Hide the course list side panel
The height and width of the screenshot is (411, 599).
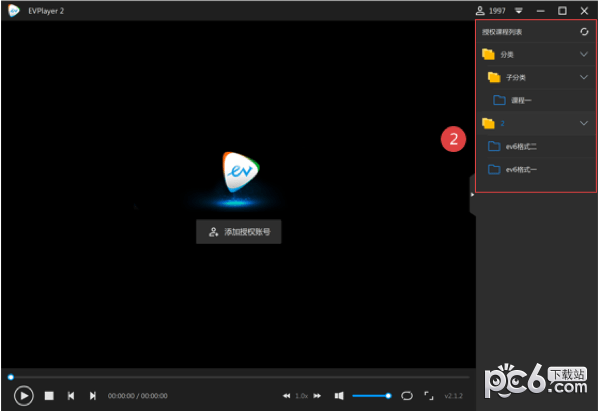pos(473,194)
